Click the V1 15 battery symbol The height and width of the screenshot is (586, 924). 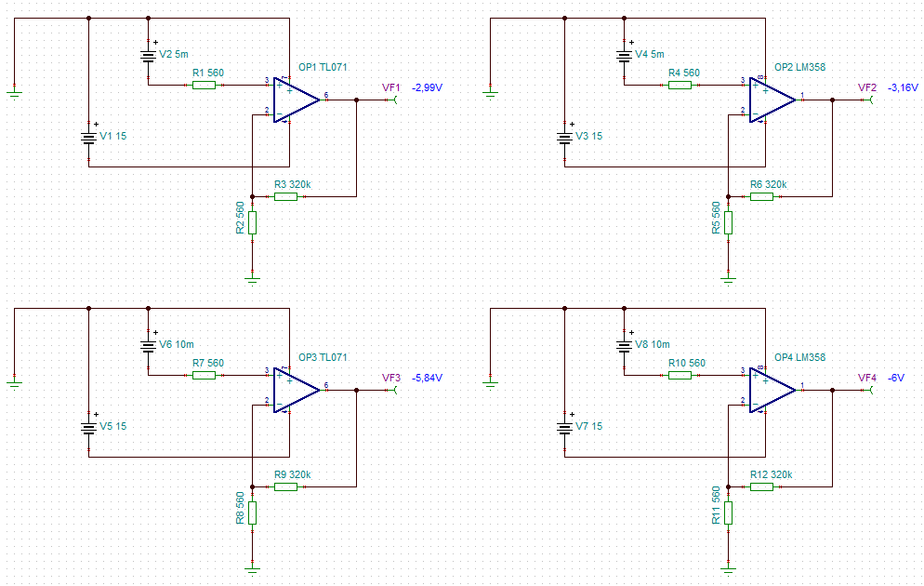click(89, 138)
